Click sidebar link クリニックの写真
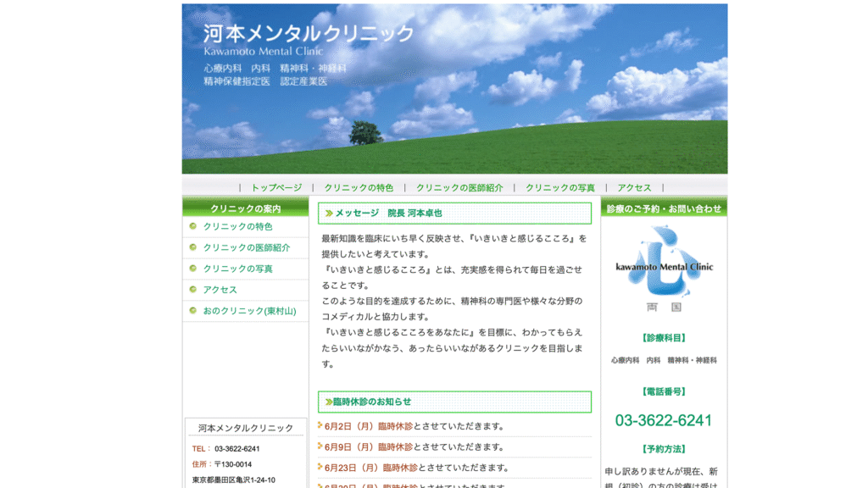 (x=238, y=269)
